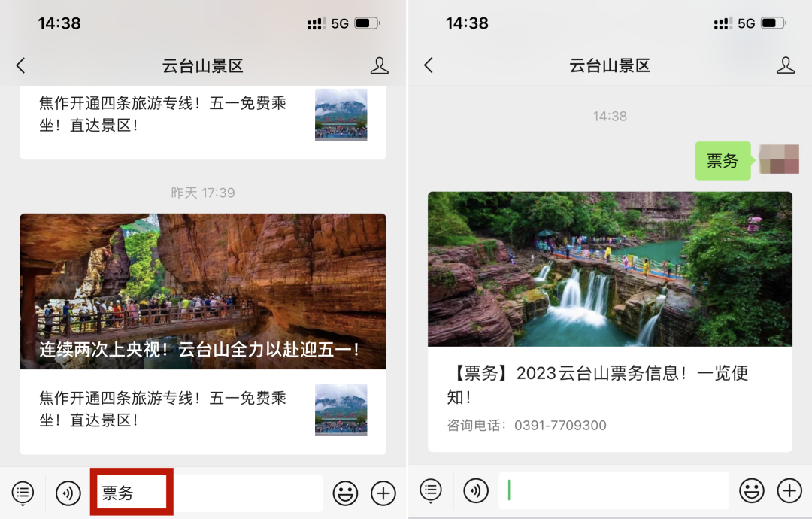Tap sent 票务 green message bubble

click(x=723, y=161)
